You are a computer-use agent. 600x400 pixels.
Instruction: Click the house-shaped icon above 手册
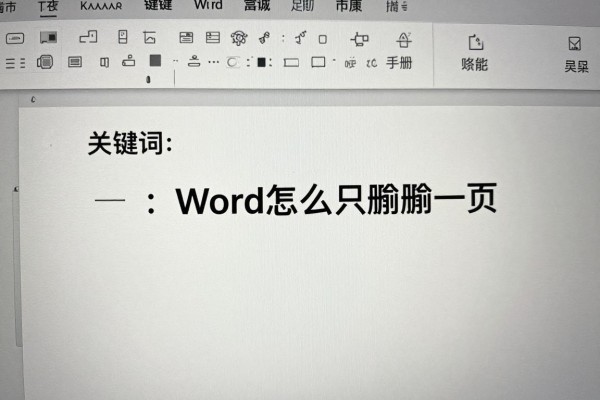coord(404,40)
